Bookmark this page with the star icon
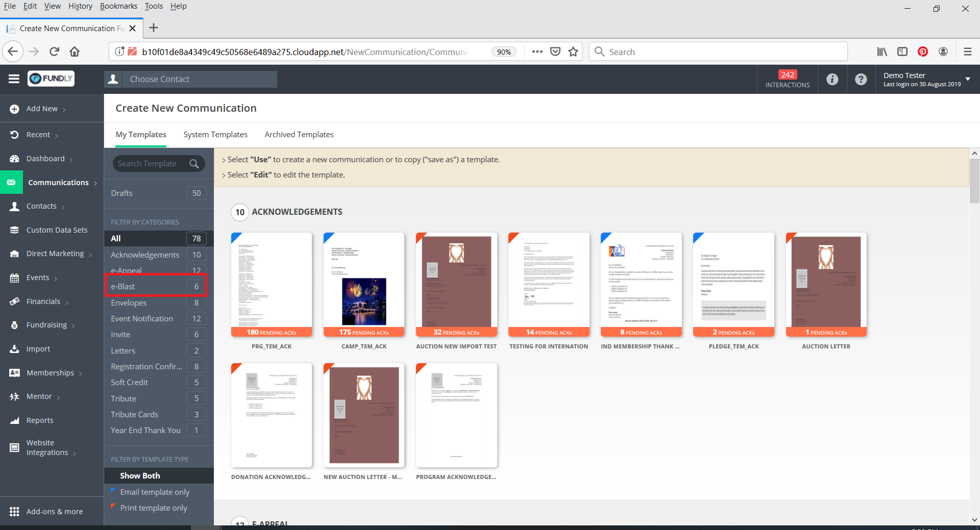This screenshot has height=530, width=980. pos(573,52)
